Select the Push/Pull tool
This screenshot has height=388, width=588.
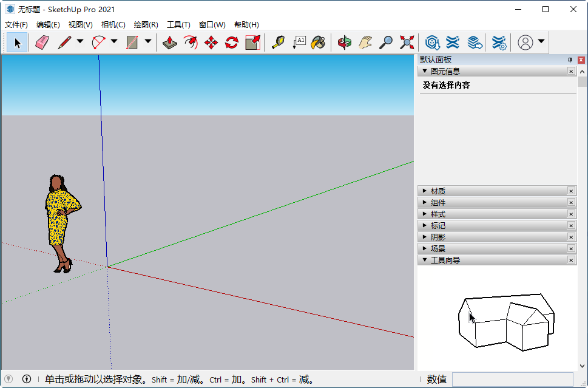(170, 42)
